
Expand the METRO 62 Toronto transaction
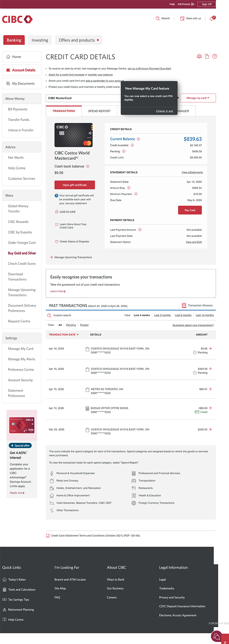(210, 389)
